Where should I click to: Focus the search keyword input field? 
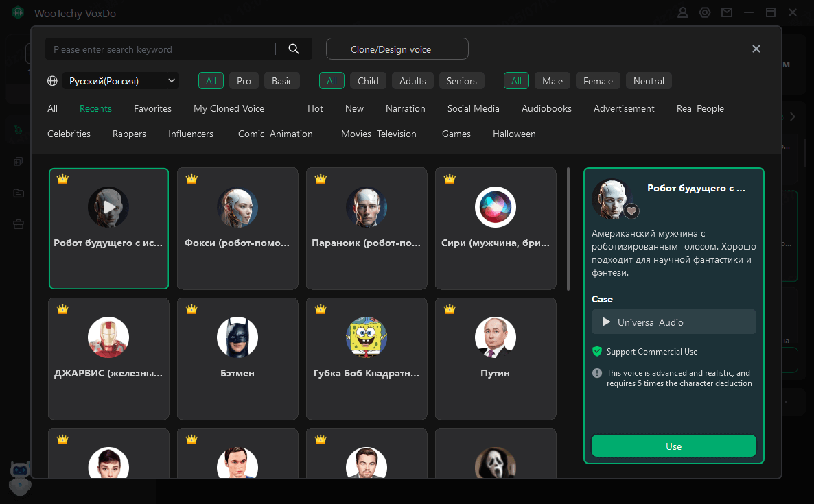(x=161, y=49)
